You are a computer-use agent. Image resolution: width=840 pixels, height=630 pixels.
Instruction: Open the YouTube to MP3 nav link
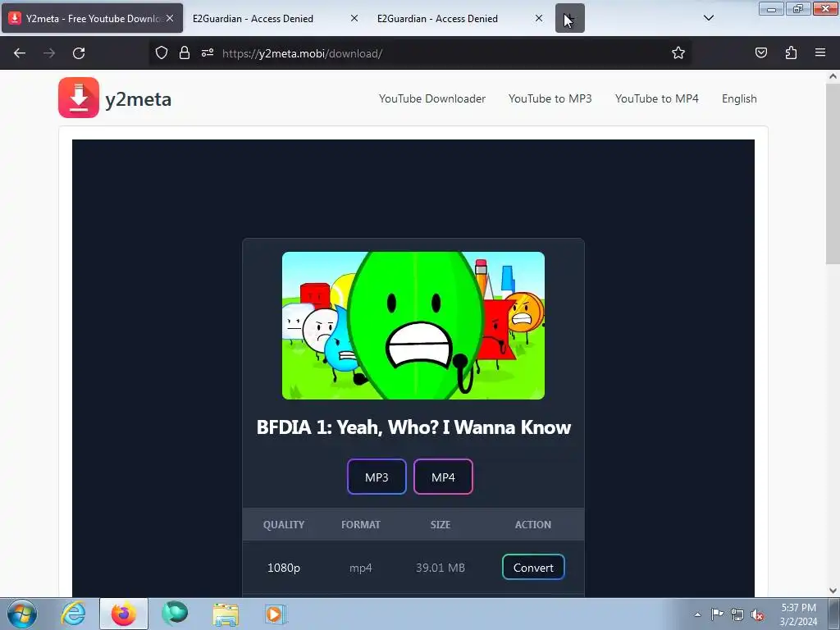550,98
